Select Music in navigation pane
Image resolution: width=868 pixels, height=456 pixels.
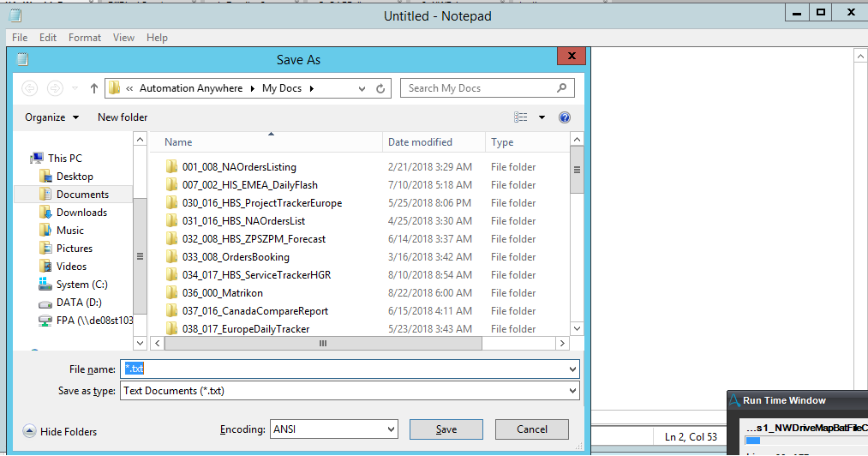[x=62, y=231]
